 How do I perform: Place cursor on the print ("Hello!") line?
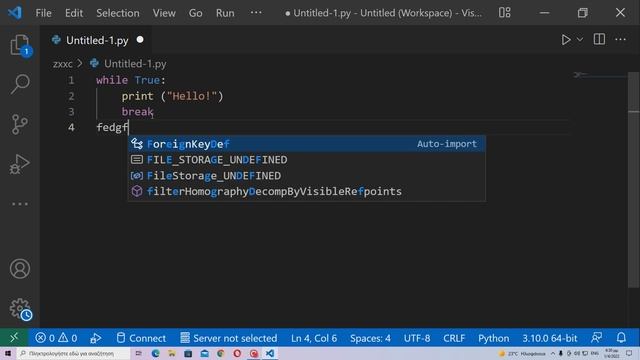pyautogui.click(x=172, y=96)
